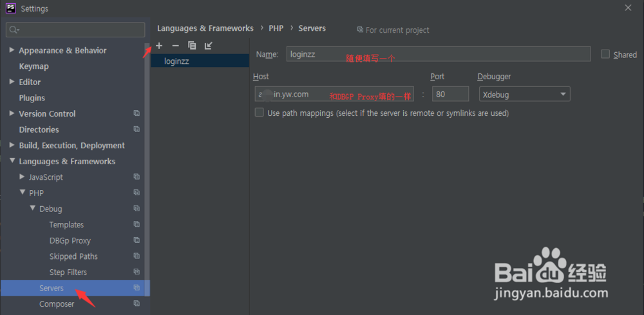644x315 pixels.
Task: Click the Port field showing 80
Action: point(451,94)
